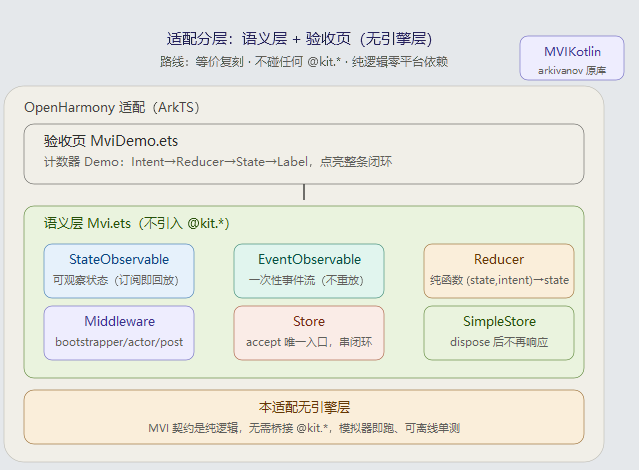This screenshot has width=639, height=470.
Task: Click '一次性事件流（不重放）' text
Action: [x=306, y=280]
